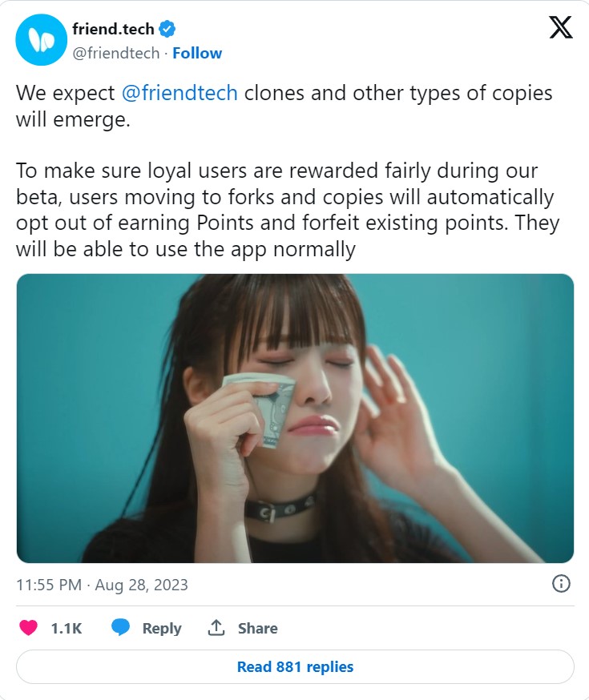
Task: Click the blue verified badge
Action: pyautogui.click(x=167, y=30)
